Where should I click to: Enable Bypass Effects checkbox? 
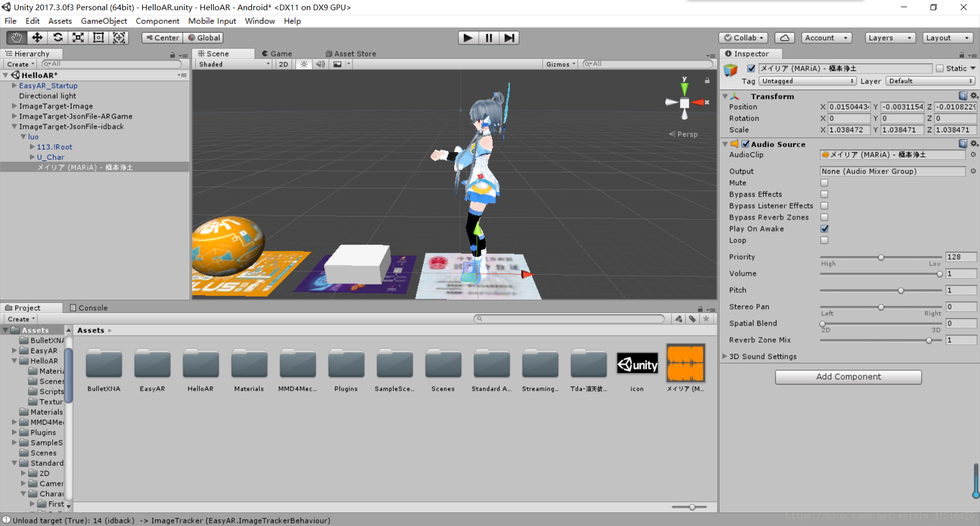pos(824,195)
